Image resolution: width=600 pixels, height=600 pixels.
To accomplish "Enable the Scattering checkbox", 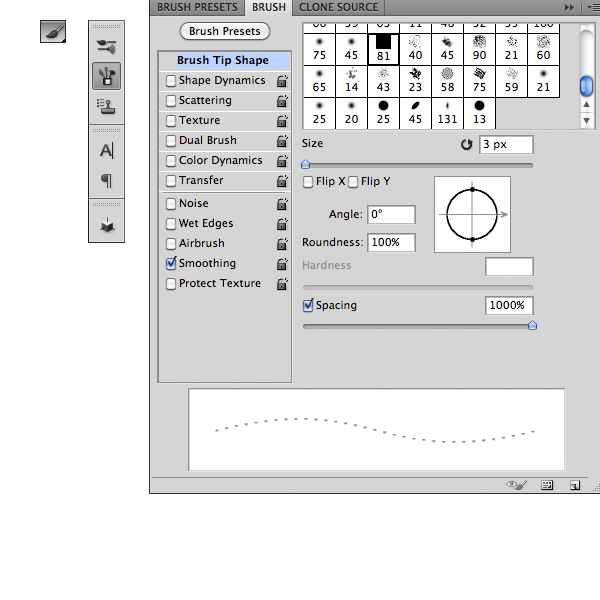I will (171, 101).
